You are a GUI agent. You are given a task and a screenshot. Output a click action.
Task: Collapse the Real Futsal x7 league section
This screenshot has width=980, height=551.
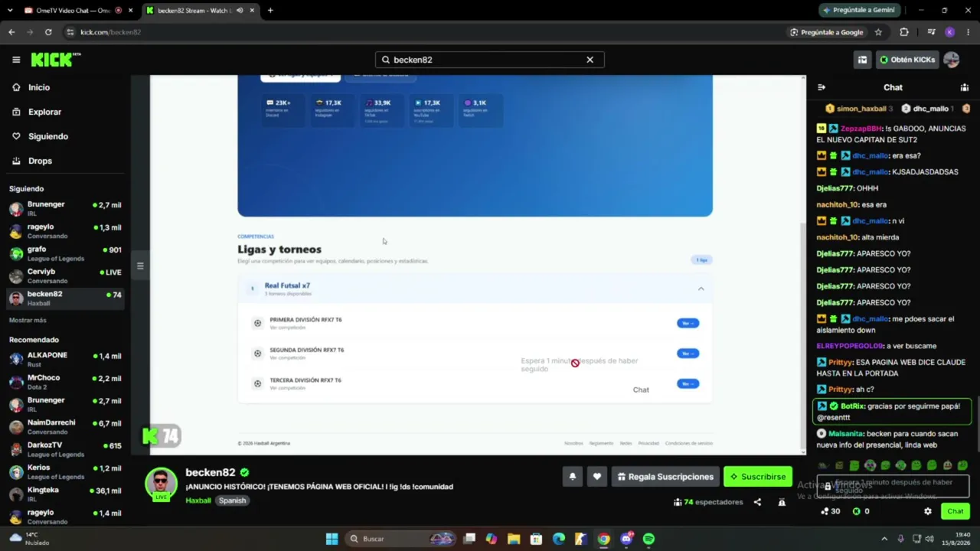[x=701, y=289]
